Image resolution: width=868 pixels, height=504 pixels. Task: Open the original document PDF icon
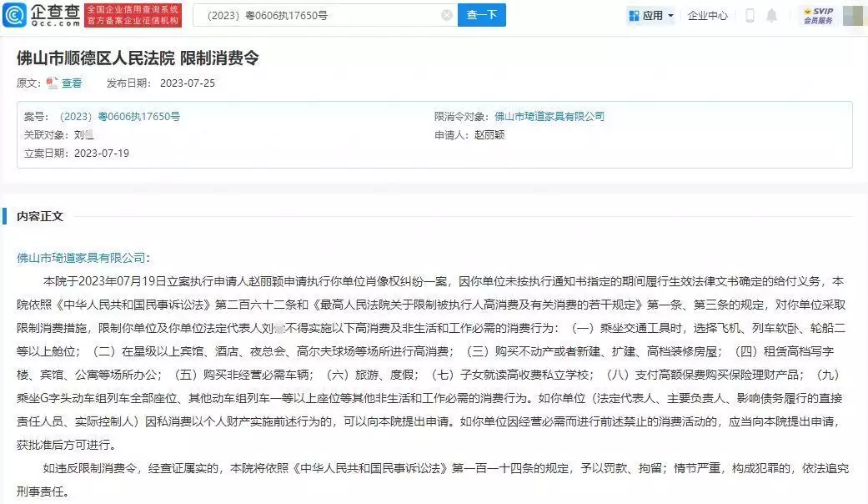click(52, 83)
